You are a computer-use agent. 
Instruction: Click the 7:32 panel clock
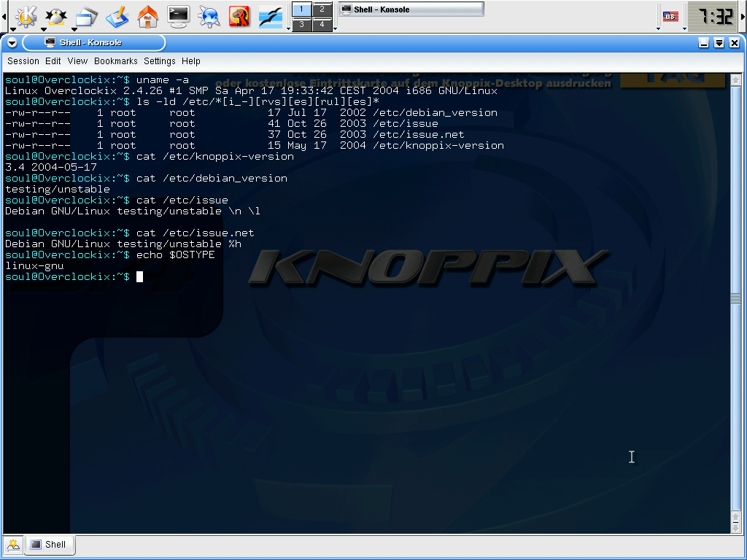point(713,16)
